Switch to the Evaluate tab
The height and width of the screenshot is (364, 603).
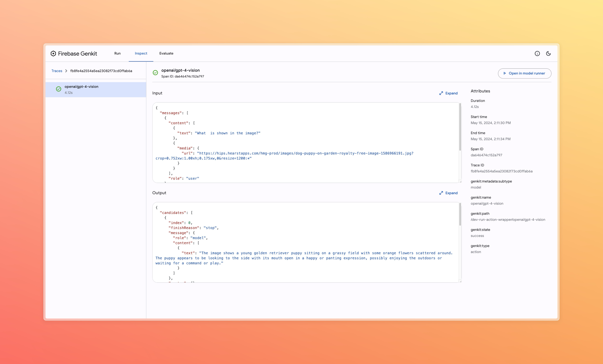point(166,53)
